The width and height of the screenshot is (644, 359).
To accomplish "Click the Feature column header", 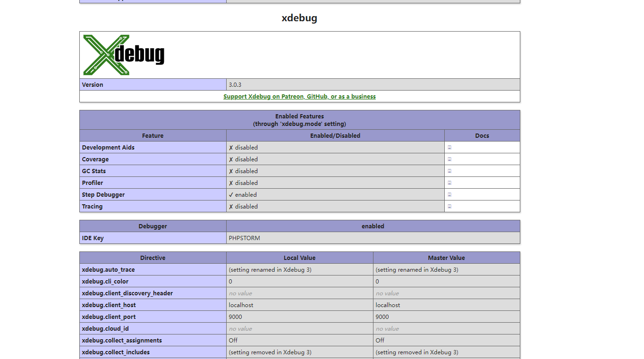I will coord(153,136).
